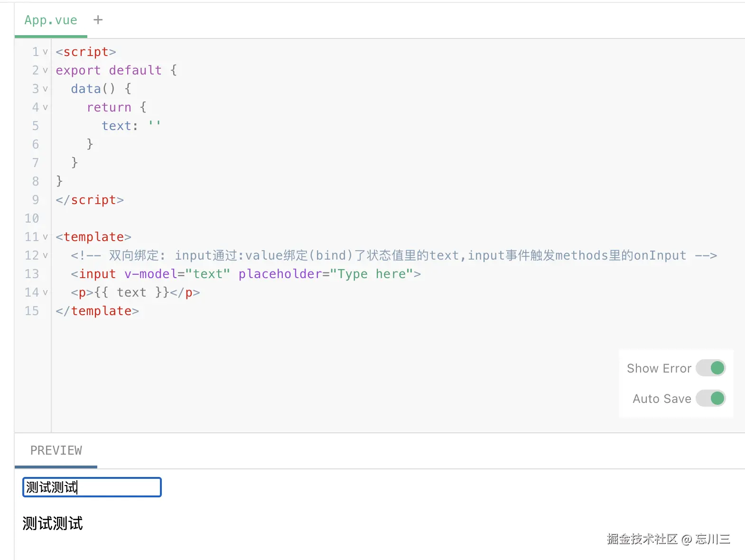The image size is (745, 560).
Task: Click the v-model attribute on line 13
Action: click(150, 274)
